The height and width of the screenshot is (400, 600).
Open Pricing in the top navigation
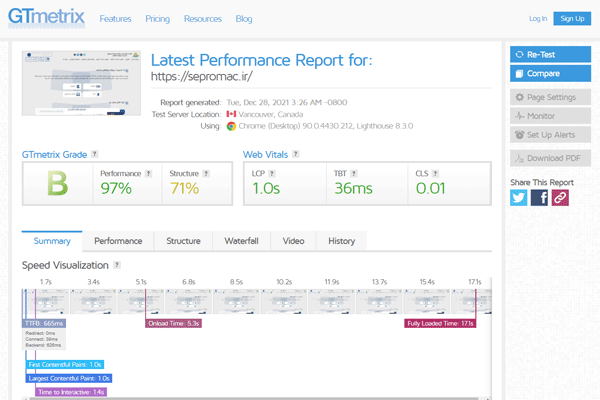(157, 18)
